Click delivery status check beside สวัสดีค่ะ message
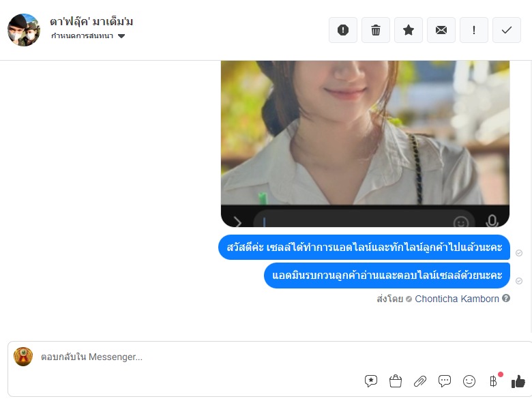 (519, 253)
